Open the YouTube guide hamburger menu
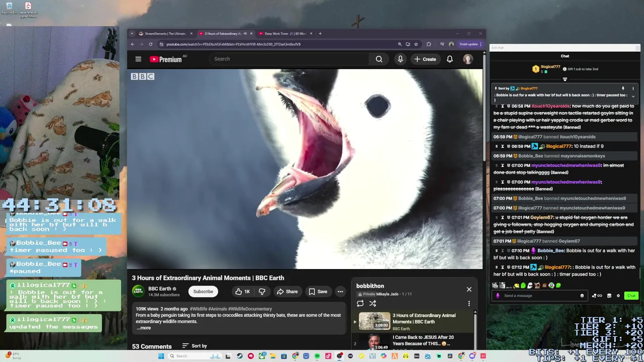Image resolution: width=644 pixels, height=362 pixels. 138,59
